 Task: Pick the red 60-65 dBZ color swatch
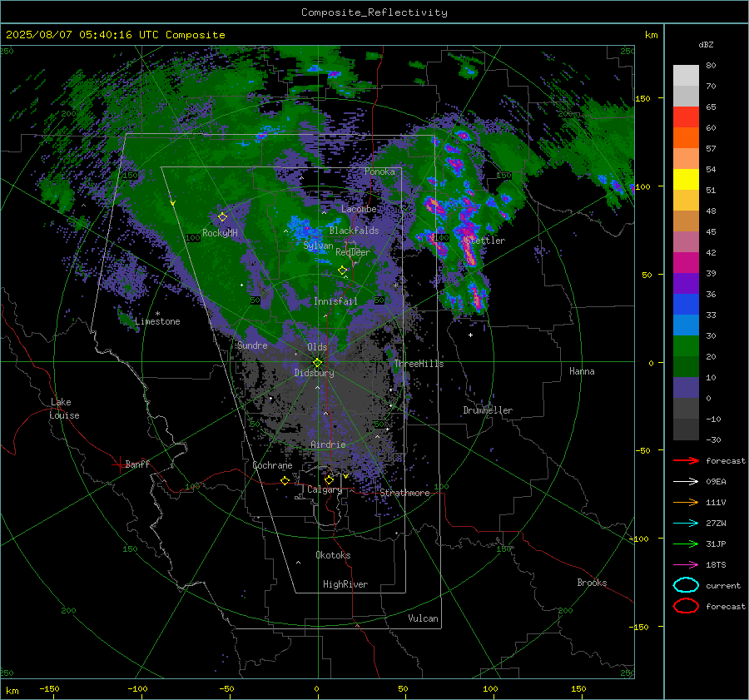pyautogui.click(x=686, y=117)
